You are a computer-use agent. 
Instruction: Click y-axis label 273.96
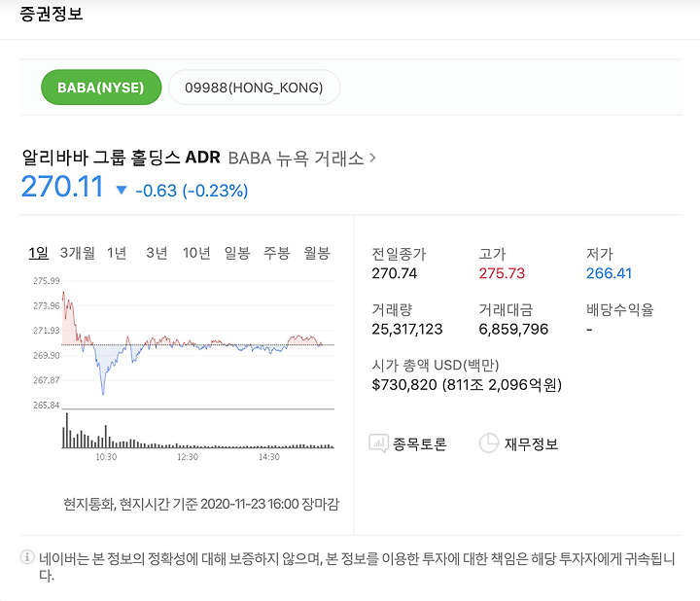click(46, 305)
